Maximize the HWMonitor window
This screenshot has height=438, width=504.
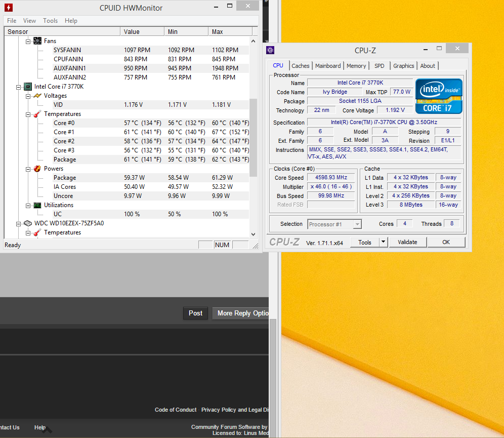point(230,6)
